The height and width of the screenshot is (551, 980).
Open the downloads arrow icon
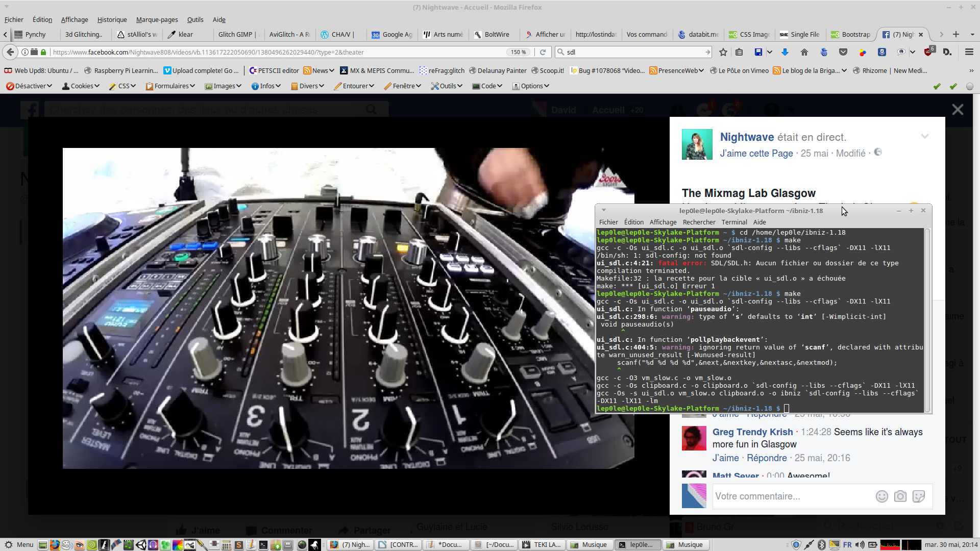click(785, 52)
